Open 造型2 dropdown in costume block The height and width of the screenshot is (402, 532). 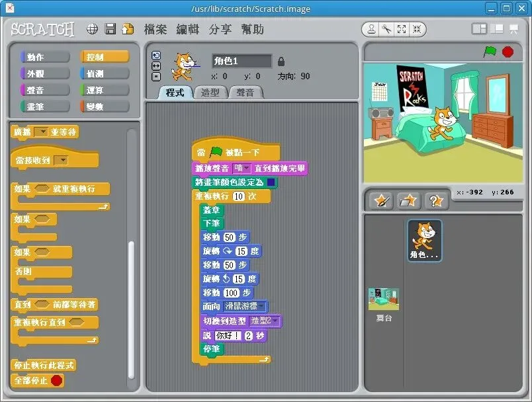coord(264,321)
